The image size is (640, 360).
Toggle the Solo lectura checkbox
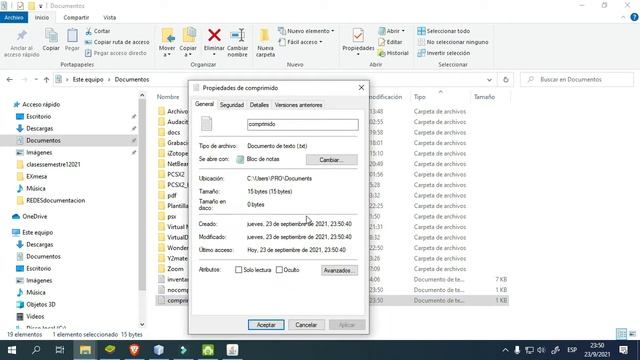238,270
